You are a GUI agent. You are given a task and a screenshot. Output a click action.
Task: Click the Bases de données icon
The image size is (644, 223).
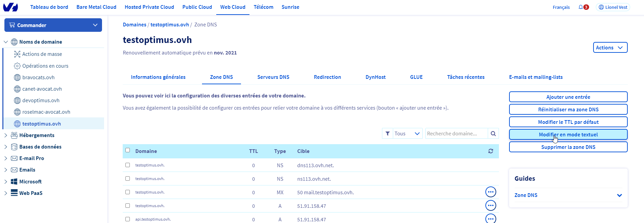[x=14, y=147]
